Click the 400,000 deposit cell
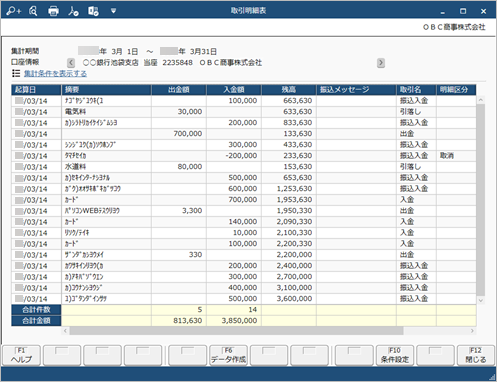497x382 pixels. (x=234, y=288)
